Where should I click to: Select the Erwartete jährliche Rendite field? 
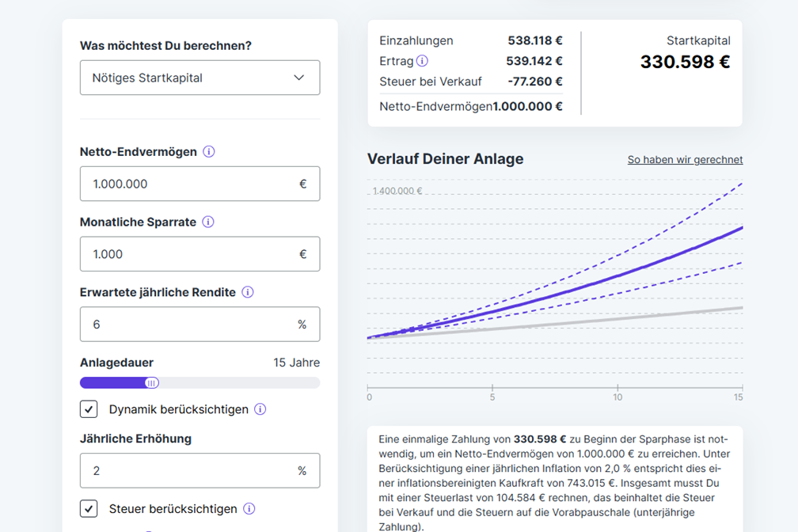[190, 325]
